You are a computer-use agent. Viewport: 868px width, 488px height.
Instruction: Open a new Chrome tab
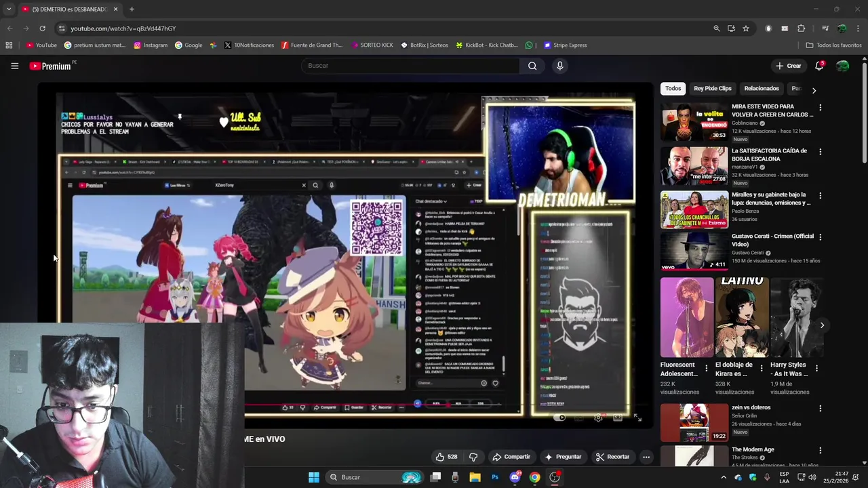132,9
